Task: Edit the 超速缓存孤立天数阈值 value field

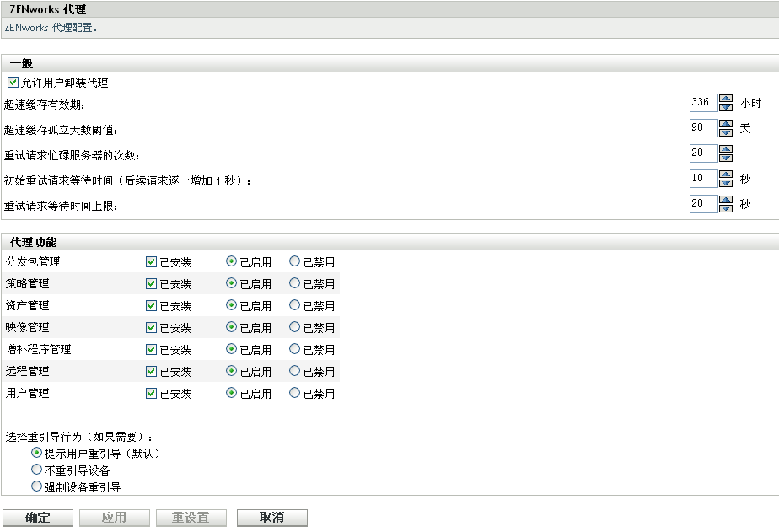Action: click(x=706, y=128)
